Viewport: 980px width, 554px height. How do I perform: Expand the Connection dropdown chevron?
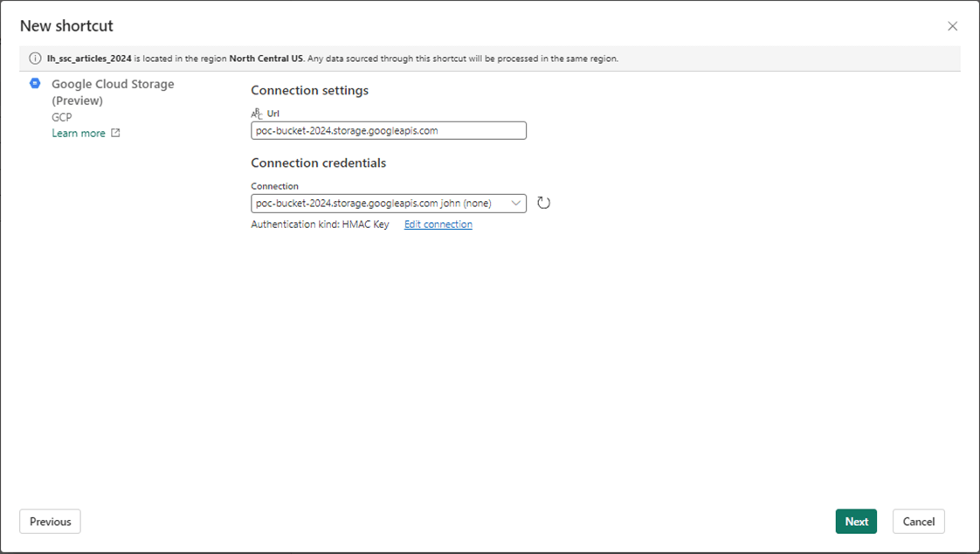click(515, 203)
